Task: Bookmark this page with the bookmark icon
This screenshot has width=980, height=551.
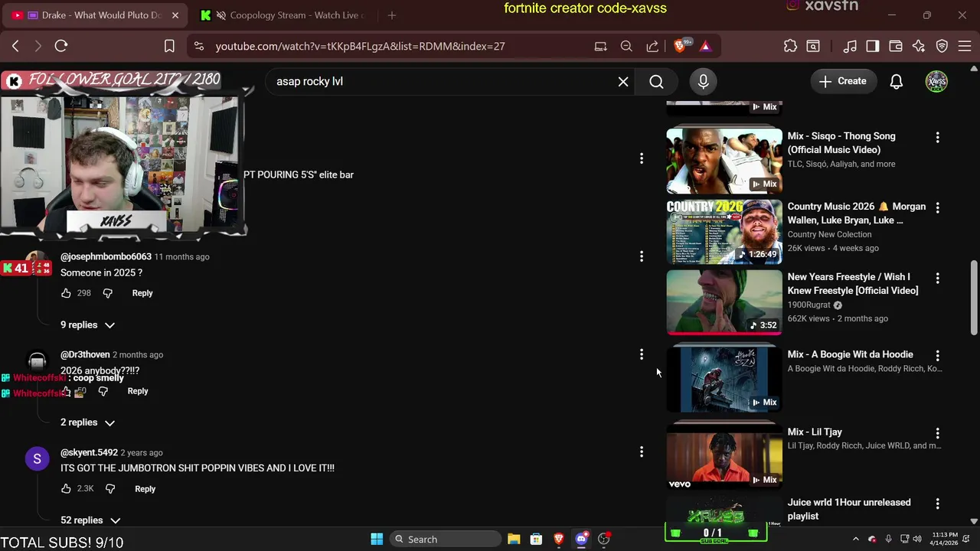Action: [x=169, y=46]
